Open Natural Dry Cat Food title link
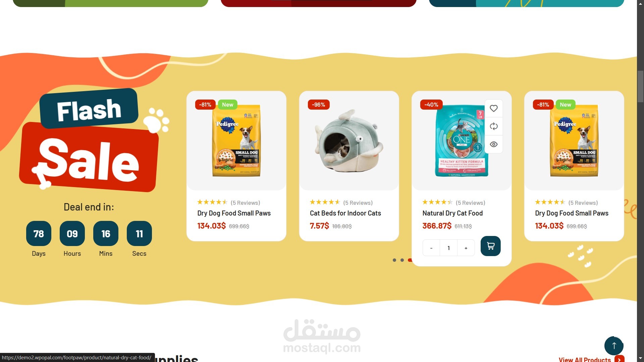This screenshot has width=644, height=362. (452, 213)
